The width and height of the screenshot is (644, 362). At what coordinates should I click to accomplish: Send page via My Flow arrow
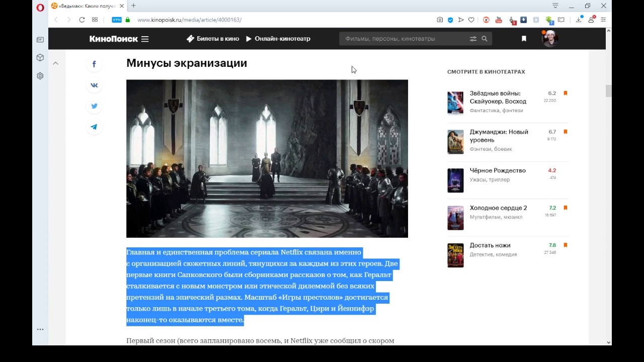point(461,20)
